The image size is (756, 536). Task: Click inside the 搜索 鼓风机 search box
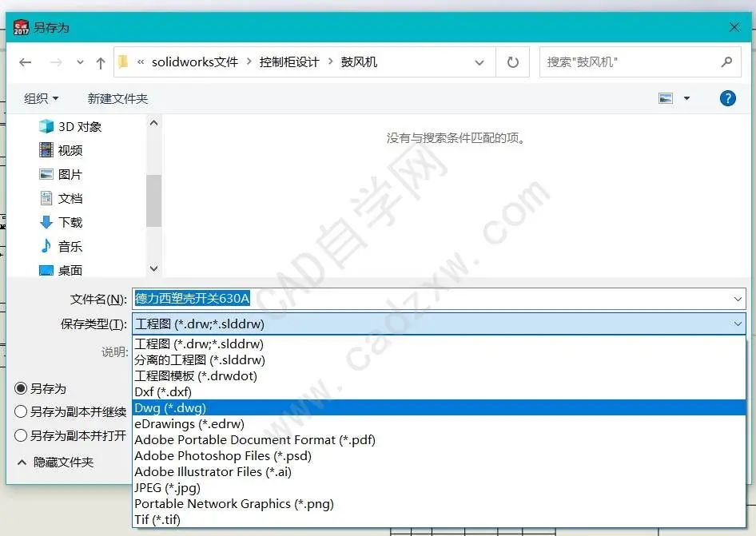point(631,61)
